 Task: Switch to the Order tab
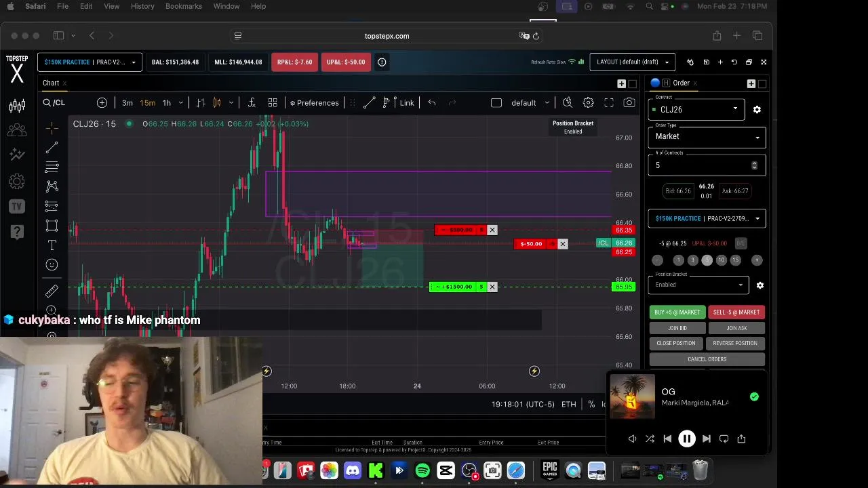(681, 83)
